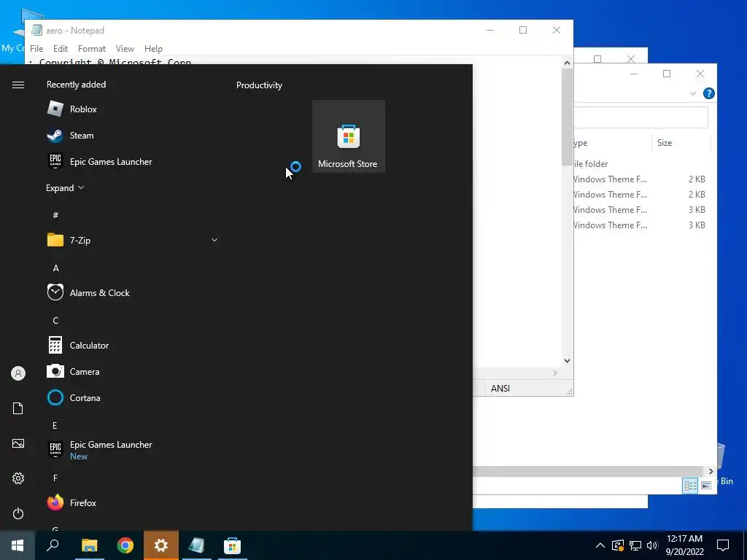This screenshot has height=560, width=747.
Task: Switch to Settings on the taskbar
Action: 161,545
